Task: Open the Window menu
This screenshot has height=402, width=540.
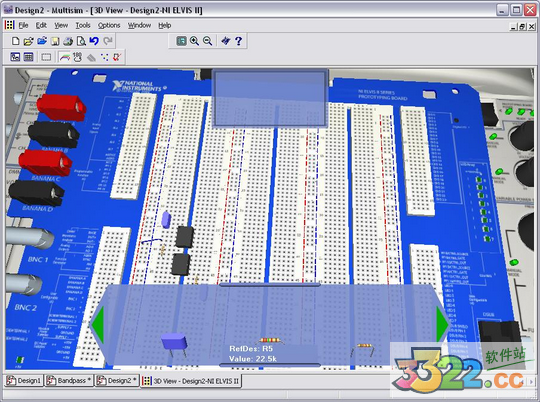Action: pyautogui.click(x=139, y=25)
